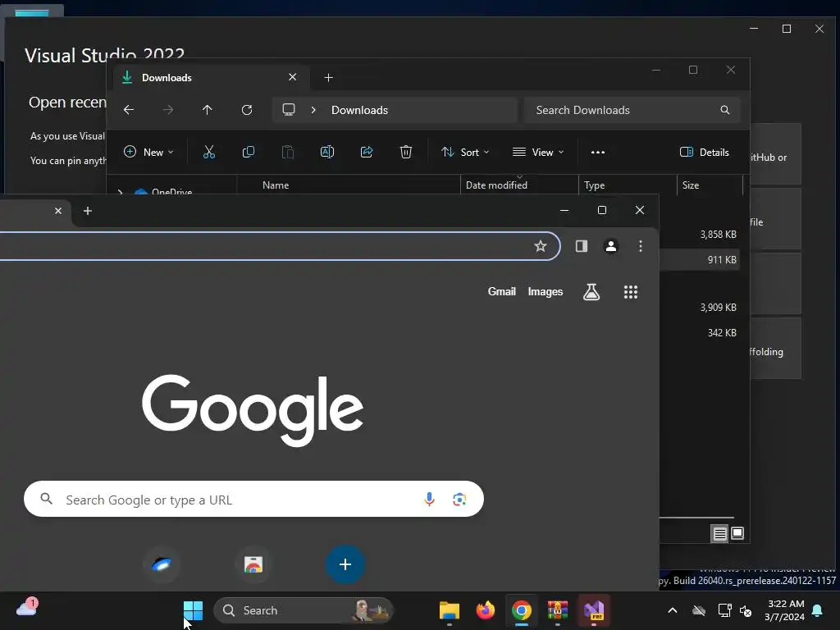
Task: Sort files by Size column header
Action: pos(710,185)
